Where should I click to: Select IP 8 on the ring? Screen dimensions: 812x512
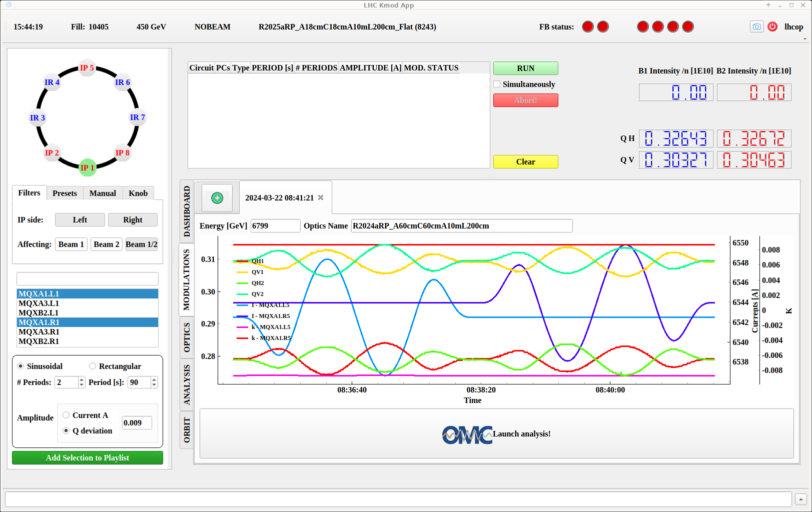122,152
